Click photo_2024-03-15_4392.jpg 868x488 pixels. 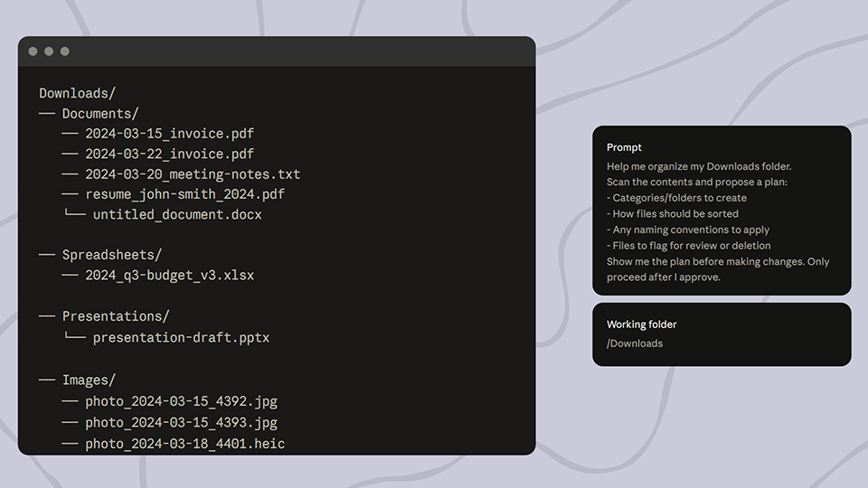181,401
